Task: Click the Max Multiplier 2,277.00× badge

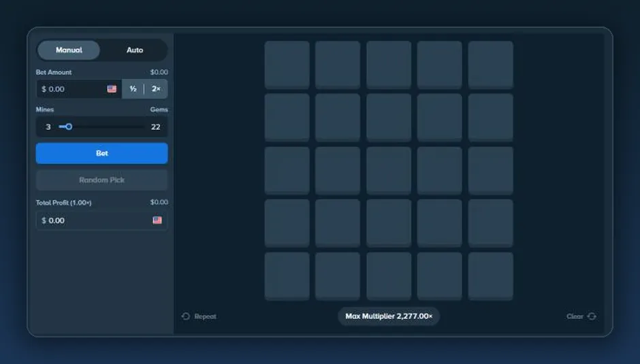Action: [x=389, y=316]
